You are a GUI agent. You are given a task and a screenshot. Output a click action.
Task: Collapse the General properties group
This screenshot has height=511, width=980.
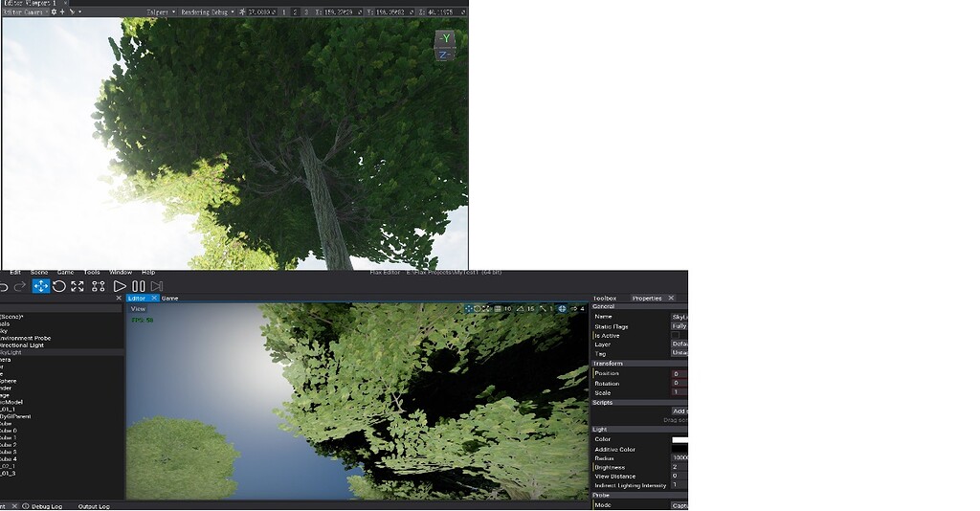[x=639, y=307]
